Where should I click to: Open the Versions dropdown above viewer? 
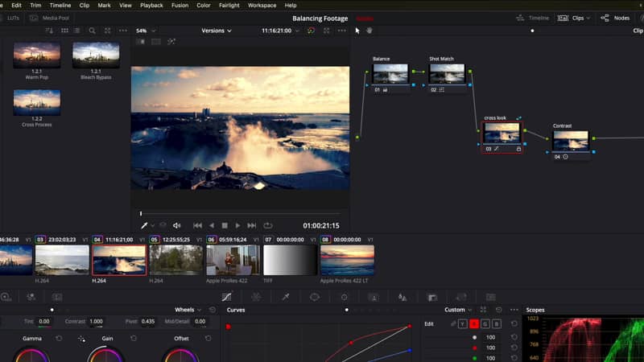coord(216,31)
